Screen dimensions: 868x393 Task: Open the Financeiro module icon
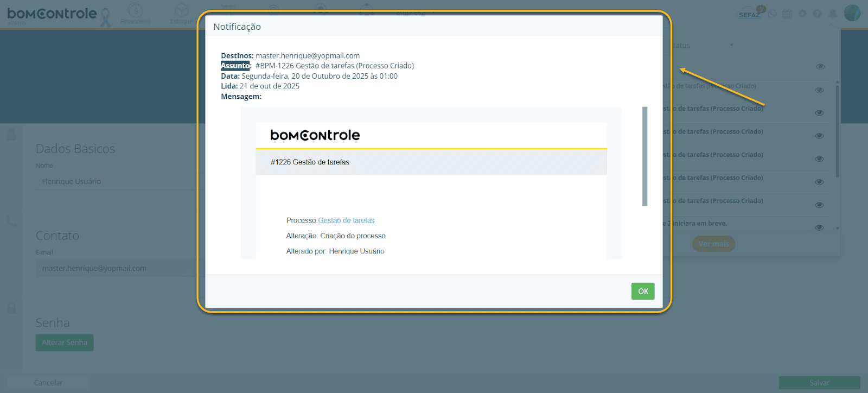(x=135, y=14)
